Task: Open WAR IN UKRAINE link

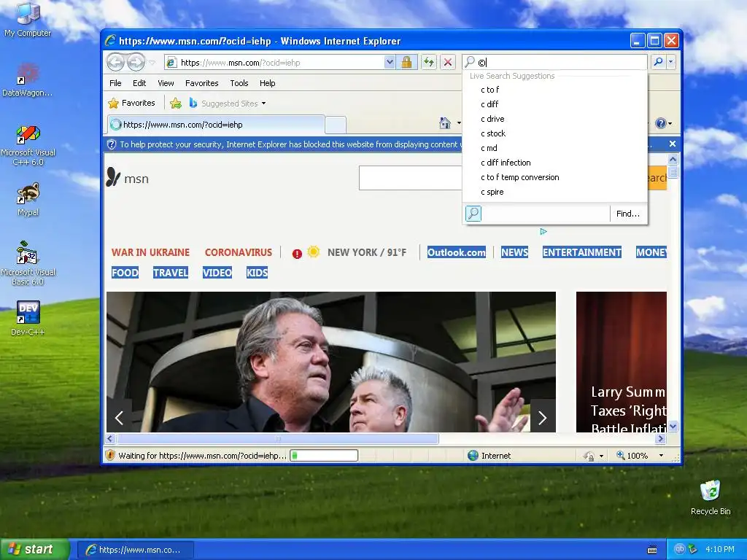Action: [x=150, y=252]
